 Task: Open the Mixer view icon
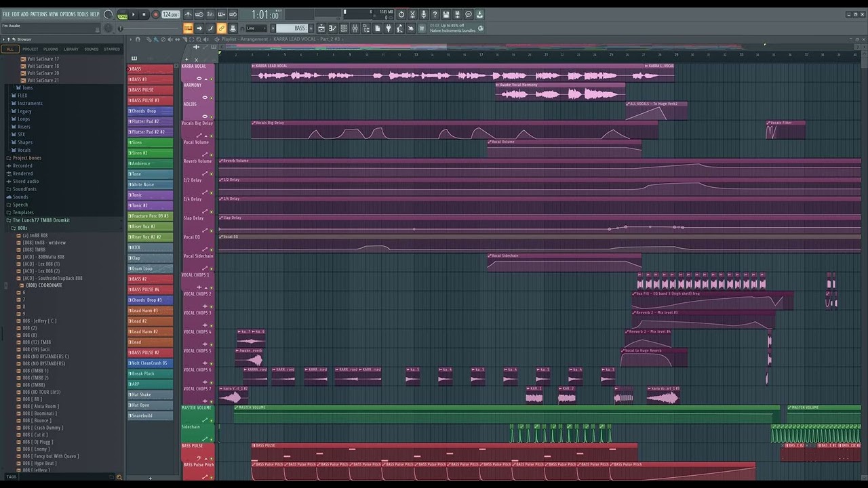point(355,28)
